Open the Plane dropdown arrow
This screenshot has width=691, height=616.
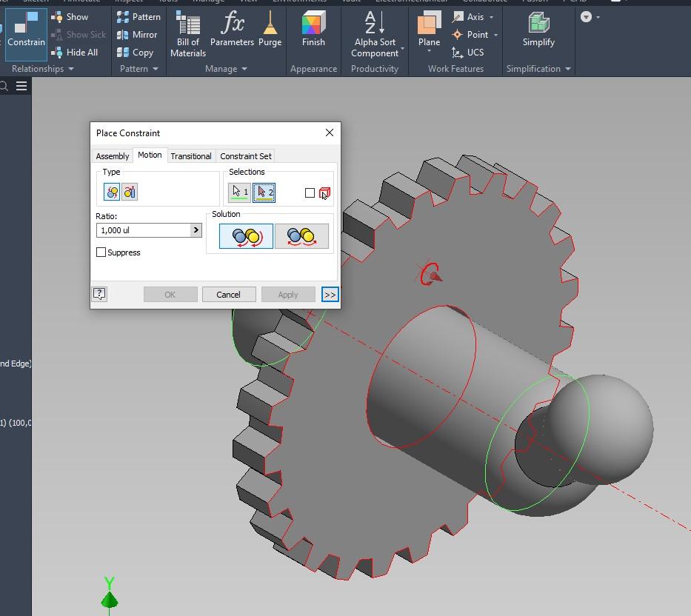pos(429,52)
